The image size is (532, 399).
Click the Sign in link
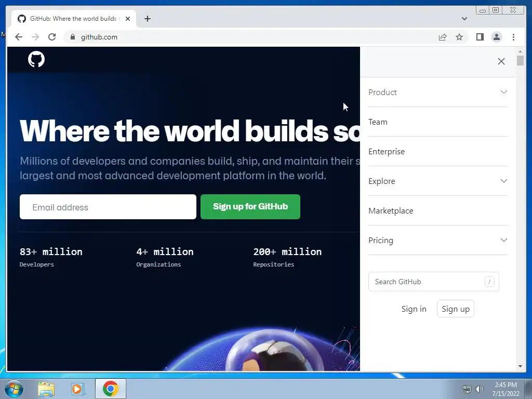pos(414,309)
